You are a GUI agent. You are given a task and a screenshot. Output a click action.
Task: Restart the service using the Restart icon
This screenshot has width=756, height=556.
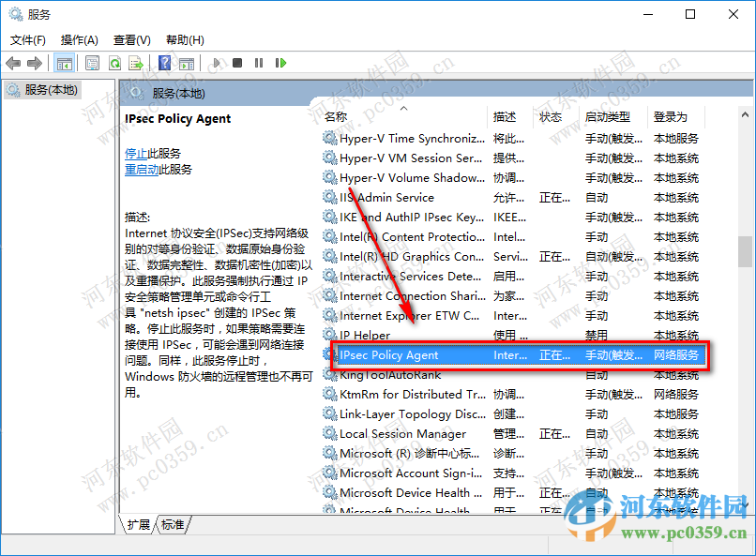(279, 63)
